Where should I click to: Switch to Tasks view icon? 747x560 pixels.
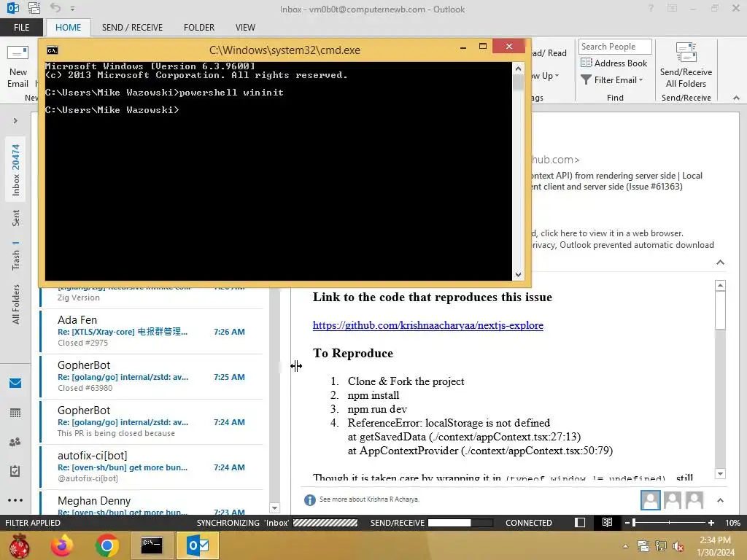tap(15, 471)
